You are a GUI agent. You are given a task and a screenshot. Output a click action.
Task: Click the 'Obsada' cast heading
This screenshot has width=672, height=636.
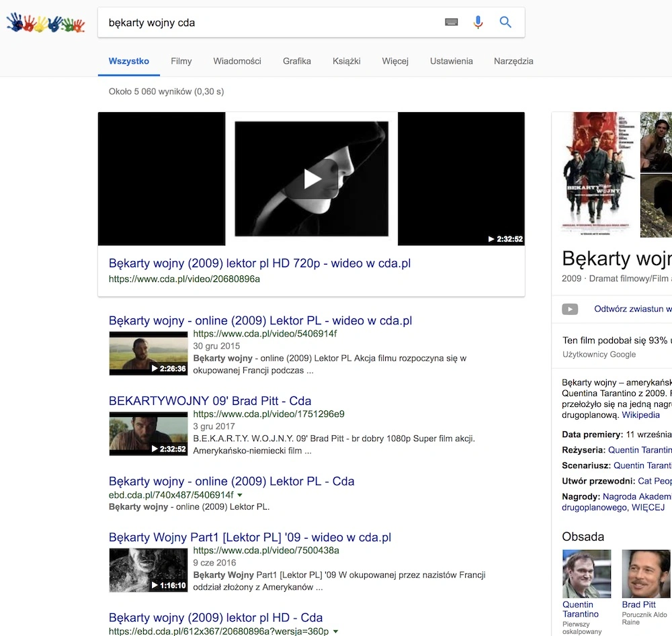click(x=583, y=537)
